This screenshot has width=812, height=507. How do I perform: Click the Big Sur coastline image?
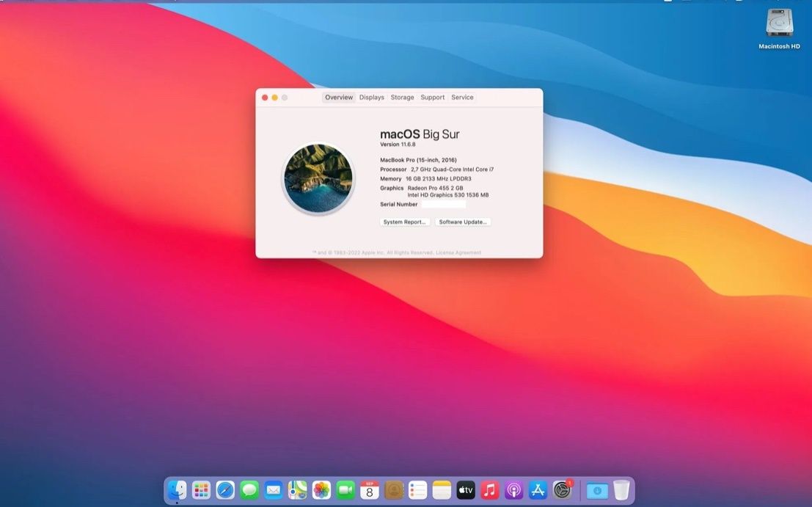[318, 178]
